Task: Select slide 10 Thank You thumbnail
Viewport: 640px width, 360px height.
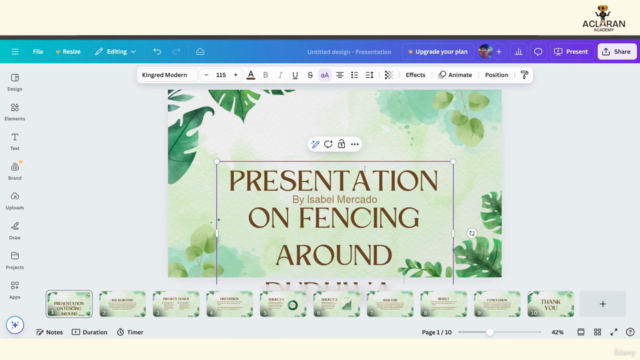Action: [550, 304]
